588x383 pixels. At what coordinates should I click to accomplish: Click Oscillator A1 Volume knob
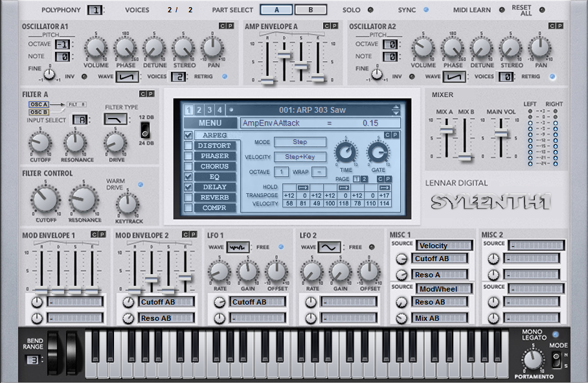95,48
